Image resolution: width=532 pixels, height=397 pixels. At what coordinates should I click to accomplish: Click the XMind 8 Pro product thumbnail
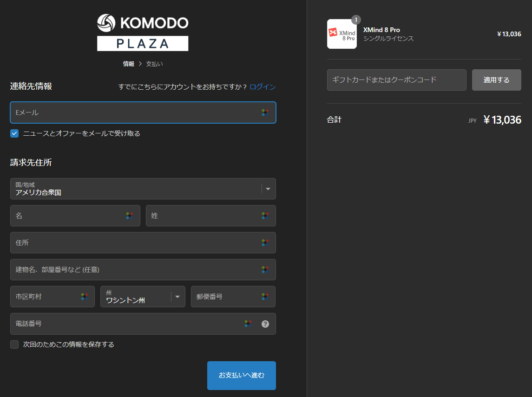(x=342, y=34)
